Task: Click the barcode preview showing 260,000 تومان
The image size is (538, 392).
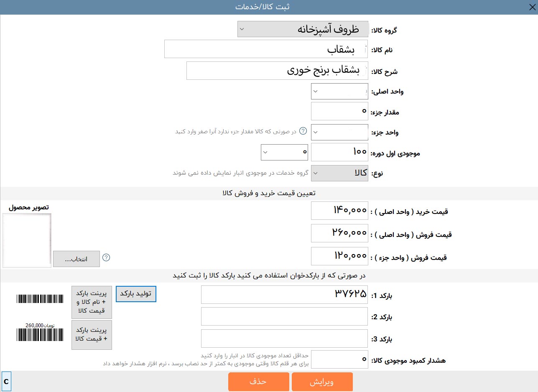Action: pos(40,332)
